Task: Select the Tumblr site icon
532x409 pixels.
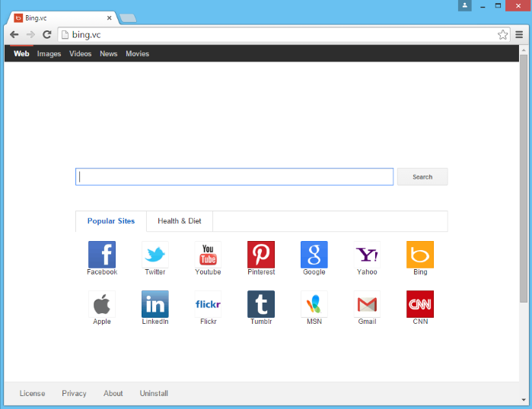Action: [x=261, y=304]
